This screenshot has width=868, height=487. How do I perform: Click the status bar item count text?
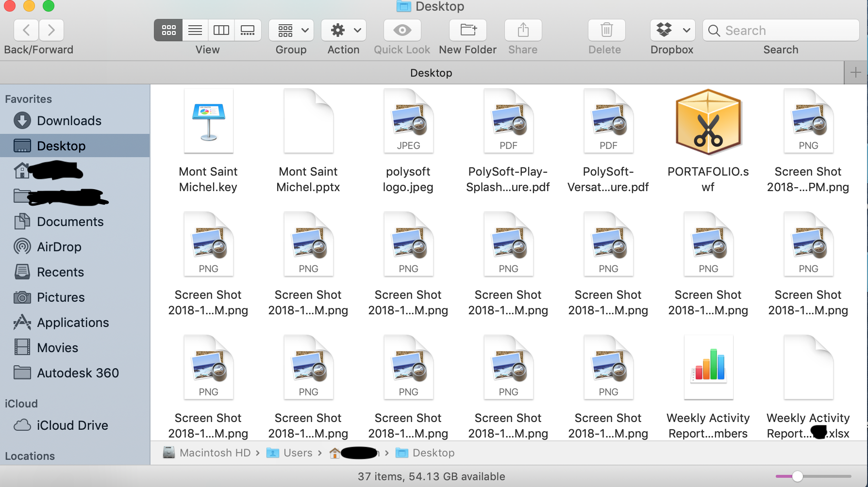tap(431, 476)
